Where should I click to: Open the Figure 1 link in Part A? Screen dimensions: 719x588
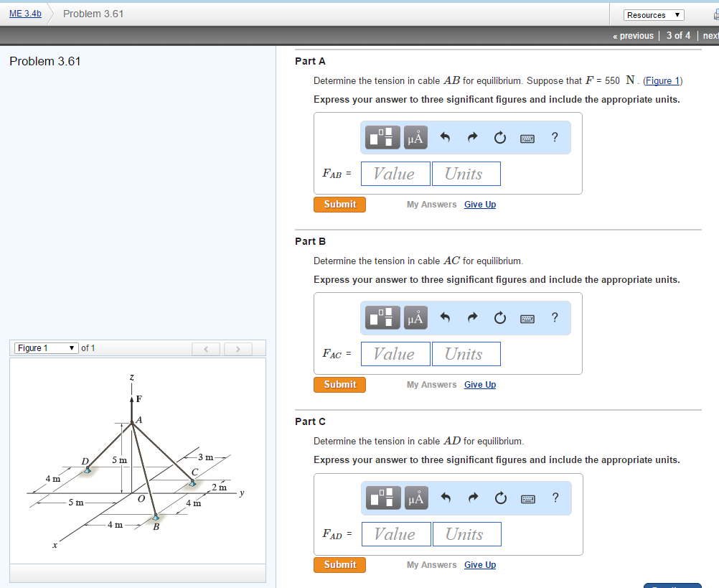tap(662, 80)
